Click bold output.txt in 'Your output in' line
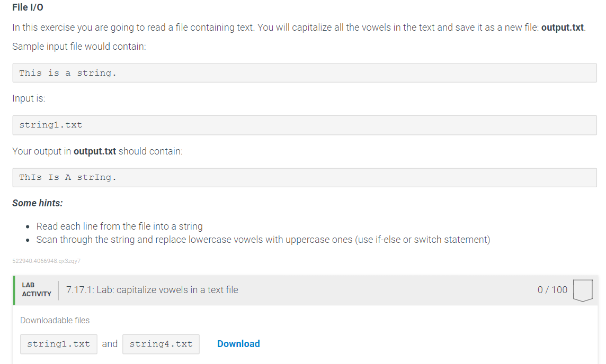 (x=95, y=151)
